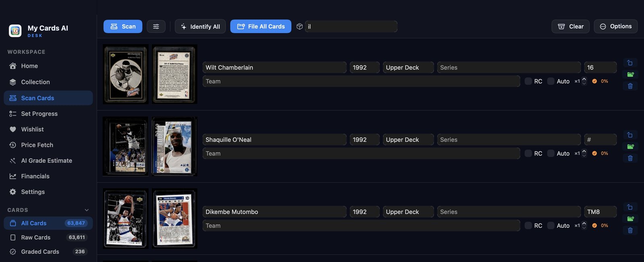Screen dimensions: 644x262
Task: Edit Dikembe Mutombo name field
Action: coord(275,212)
